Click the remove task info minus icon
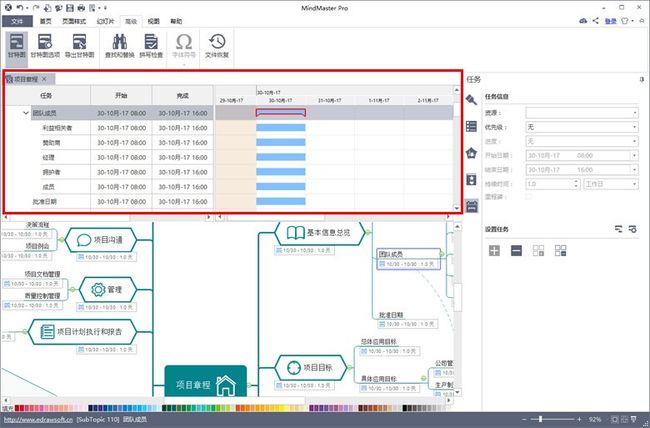650x428 pixels. pos(516,250)
